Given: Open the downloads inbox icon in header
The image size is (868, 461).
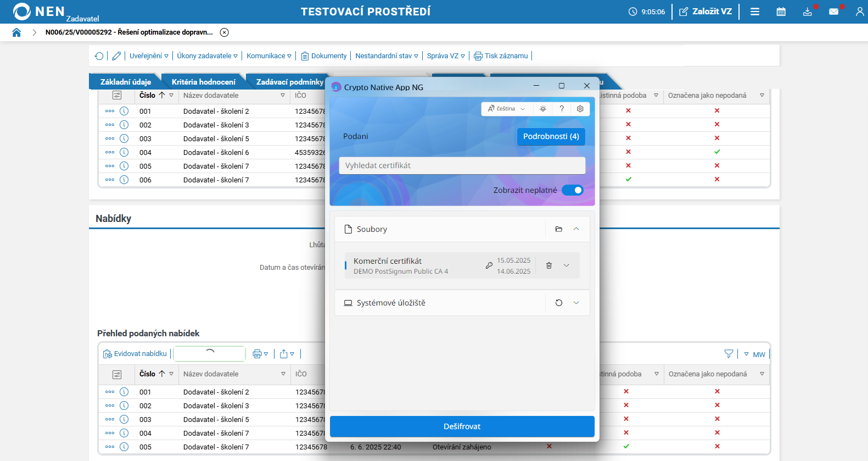Looking at the screenshot, I should 807,12.
